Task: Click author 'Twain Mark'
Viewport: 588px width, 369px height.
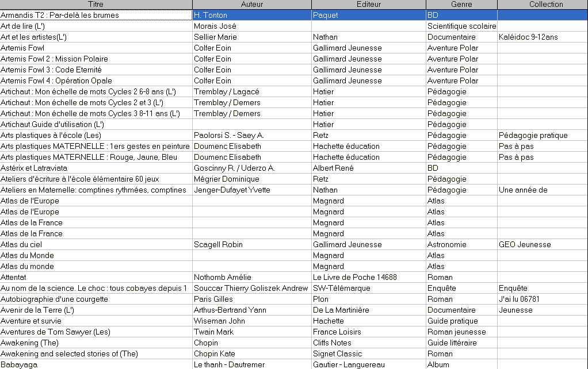Action: [x=213, y=332]
